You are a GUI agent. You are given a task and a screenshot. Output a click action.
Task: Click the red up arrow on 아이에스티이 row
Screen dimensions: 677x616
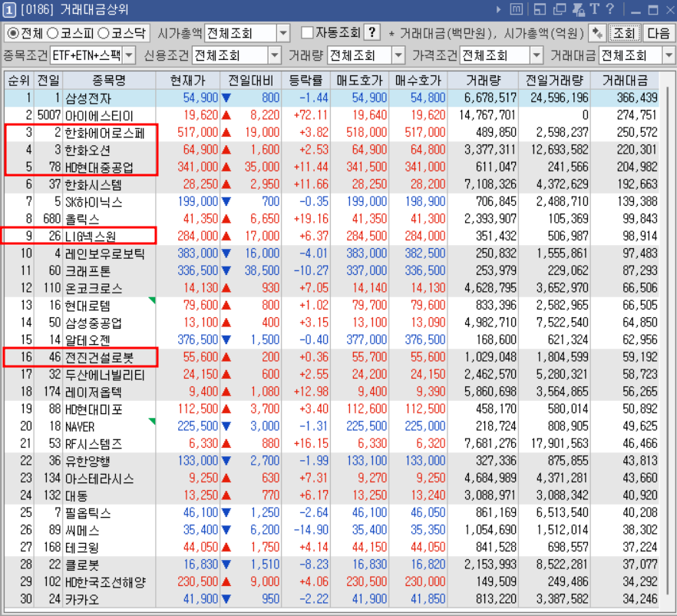(226, 115)
